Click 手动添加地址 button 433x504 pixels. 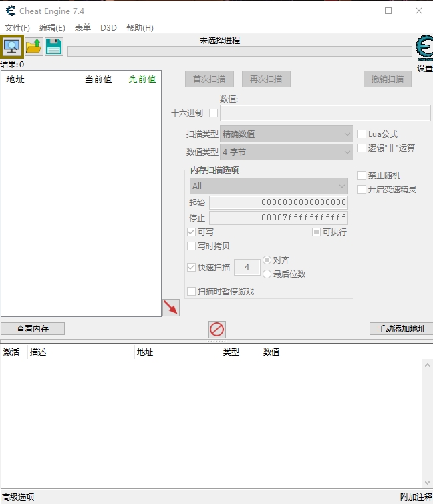[x=401, y=329]
